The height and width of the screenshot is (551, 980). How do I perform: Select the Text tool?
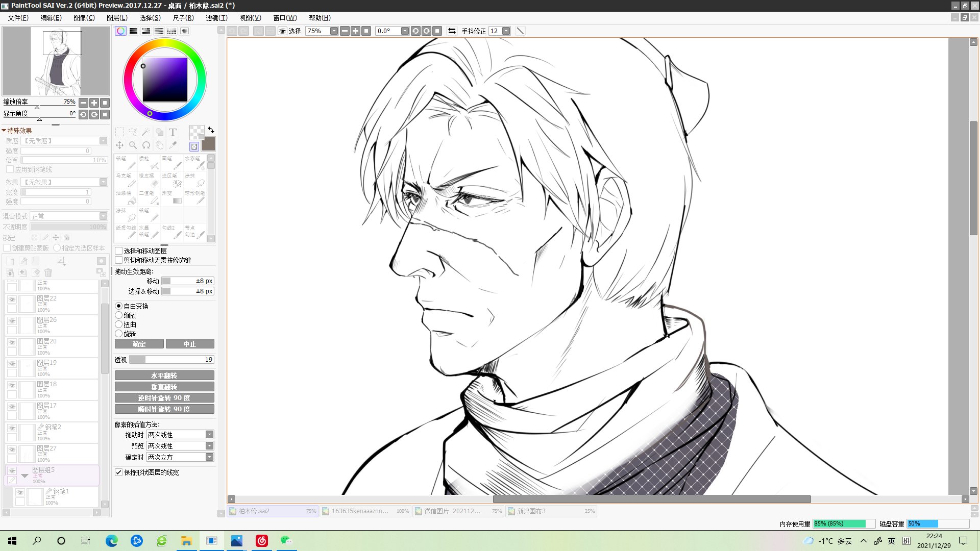173,132
